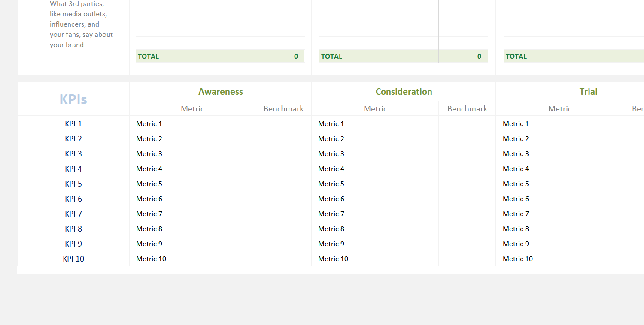Click the Awareness section header

click(220, 91)
